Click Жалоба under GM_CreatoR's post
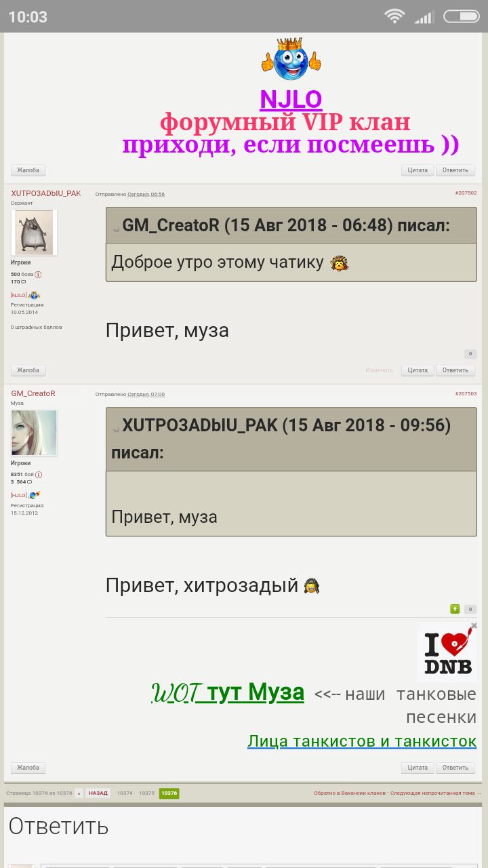The width and height of the screenshot is (488, 868). tap(28, 768)
